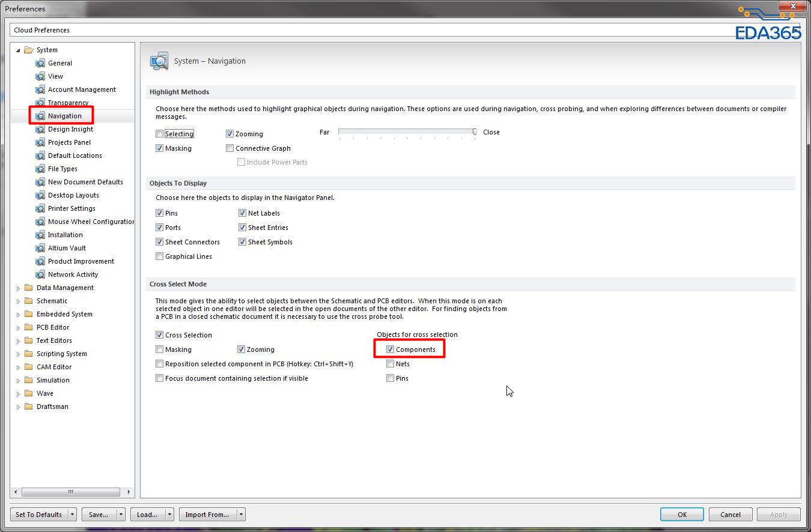Open Design Insight via its page icon
The image size is (811, 532).
pyautogui.click(x=40, y=129)
